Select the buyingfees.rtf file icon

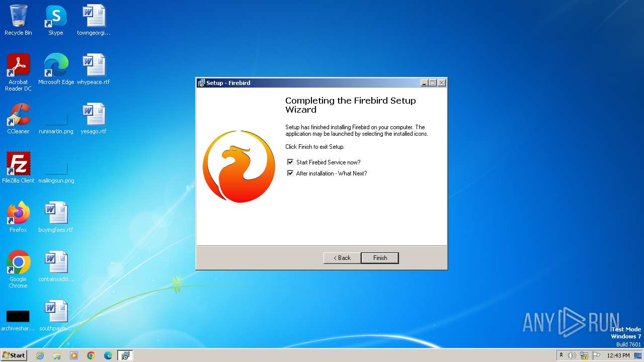pyautogui.click(x=56, y=217)
